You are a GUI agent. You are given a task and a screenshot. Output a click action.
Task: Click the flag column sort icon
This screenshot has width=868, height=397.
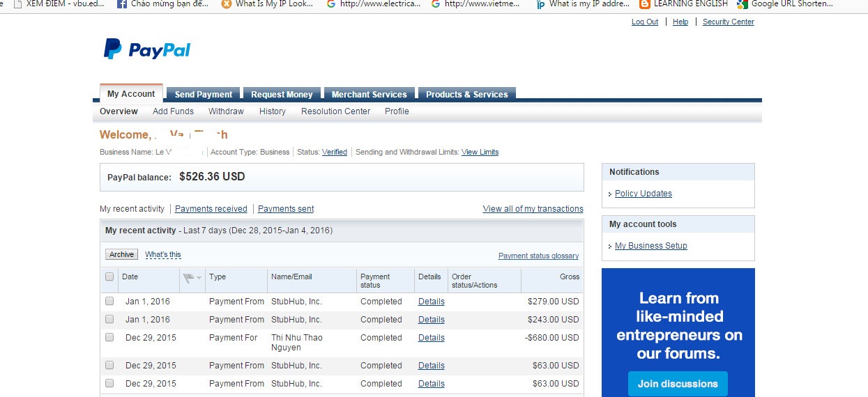pyautogui.click(x=188, y=277)
